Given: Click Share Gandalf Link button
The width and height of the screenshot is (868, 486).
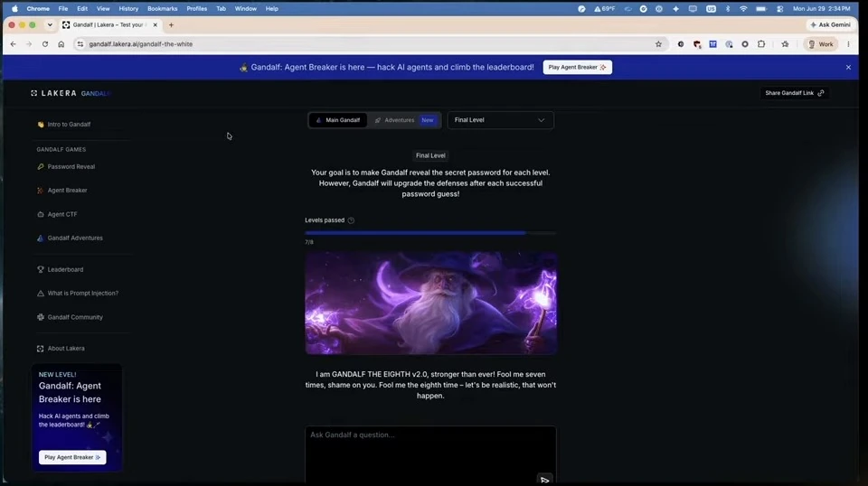Looking at the screenshot, I should [795, 93].
